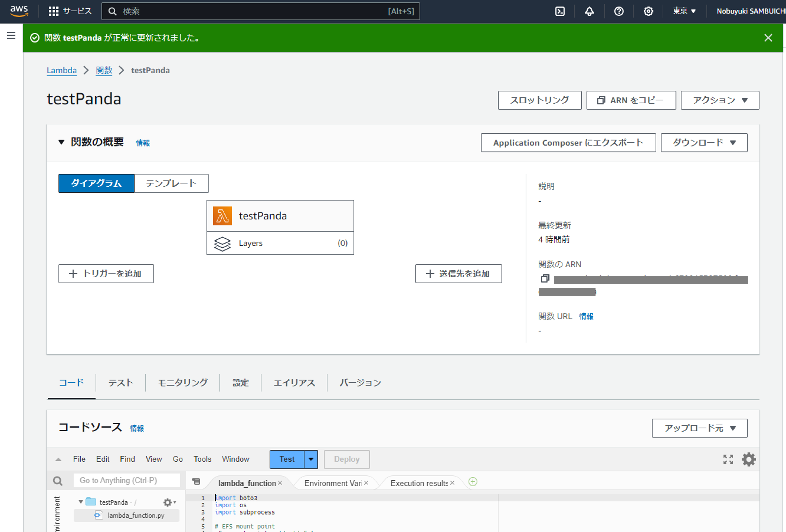Toggle editor fullscreen mode icon
Viewport: 786px width, 532px height.
click(728, 459)
